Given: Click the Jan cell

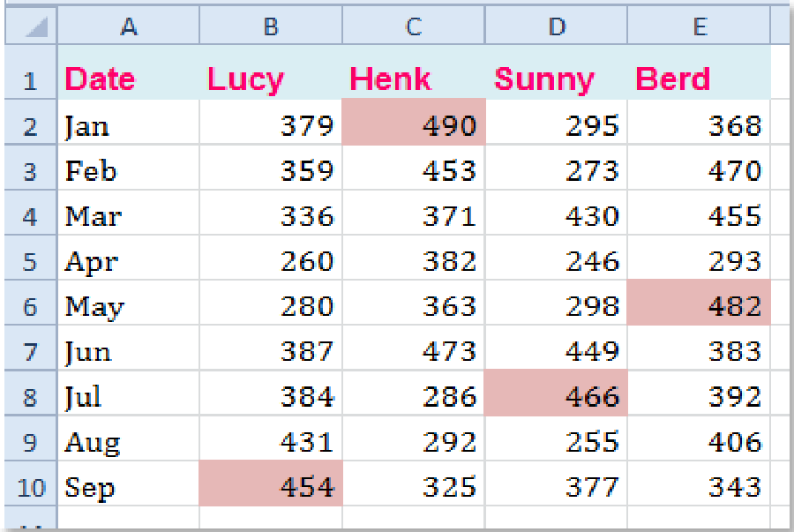Looking at the screenshot, I should [129, 122].
